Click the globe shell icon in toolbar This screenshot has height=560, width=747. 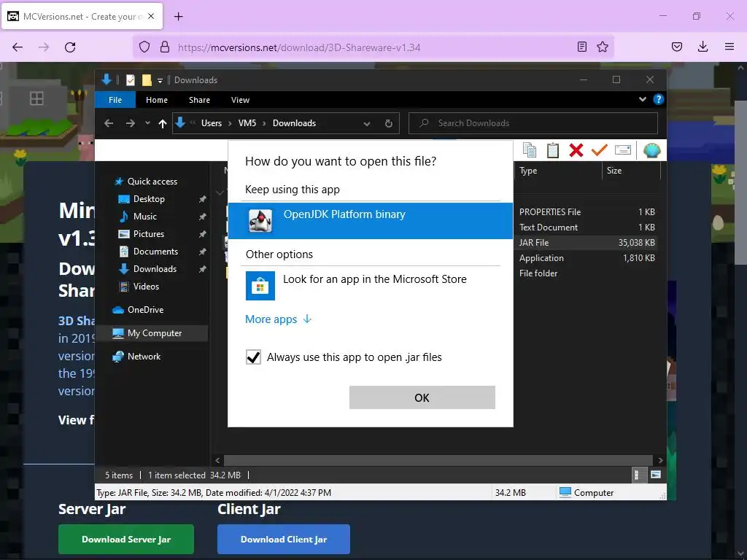click(x=651, y=150)
